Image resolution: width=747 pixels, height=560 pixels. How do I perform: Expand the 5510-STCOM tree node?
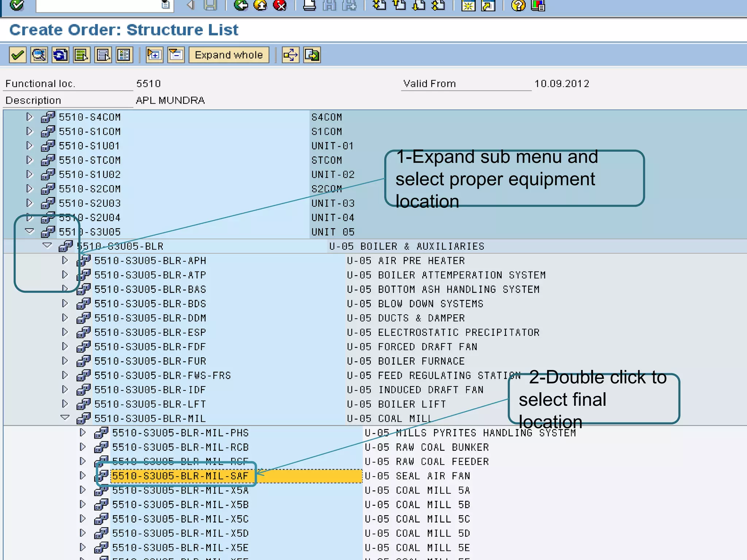(x=30, y=160)
